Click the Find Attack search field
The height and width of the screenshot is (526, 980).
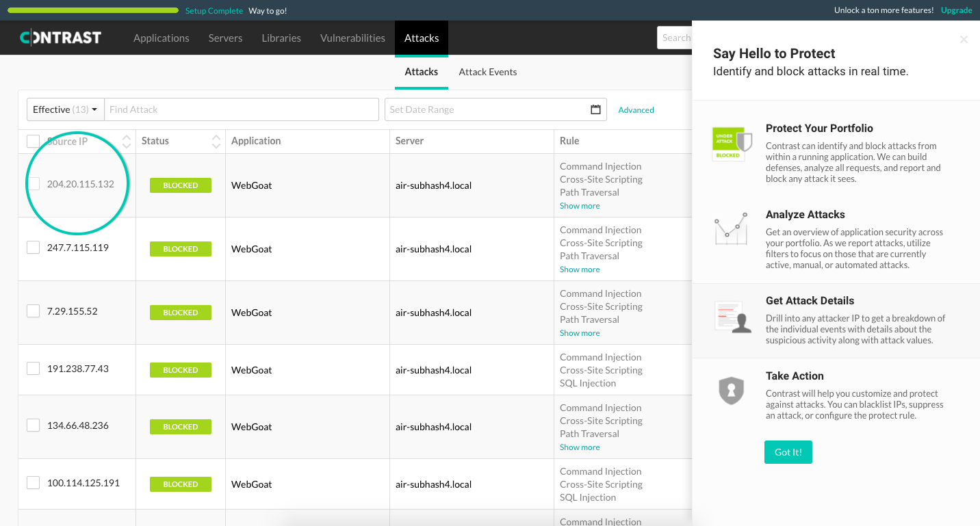tap(242, 109)
